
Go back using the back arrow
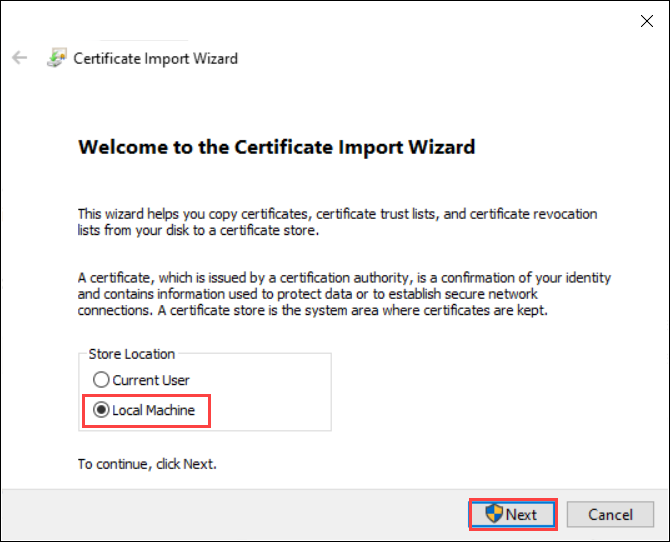point(20,57)
